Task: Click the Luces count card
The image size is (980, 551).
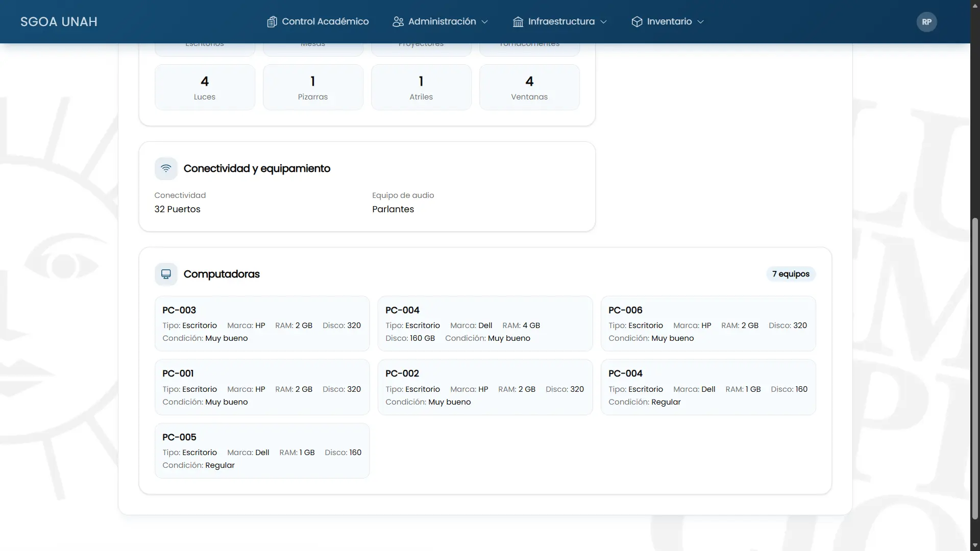Action: [x=205, y=87]
